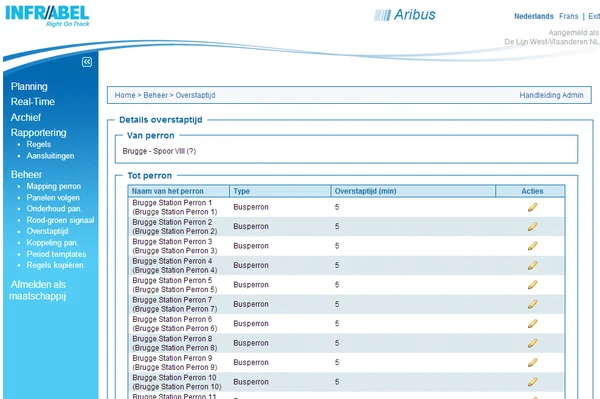Go to Mapping perron
The image size is (600, 399).
[x=54, y=186]
